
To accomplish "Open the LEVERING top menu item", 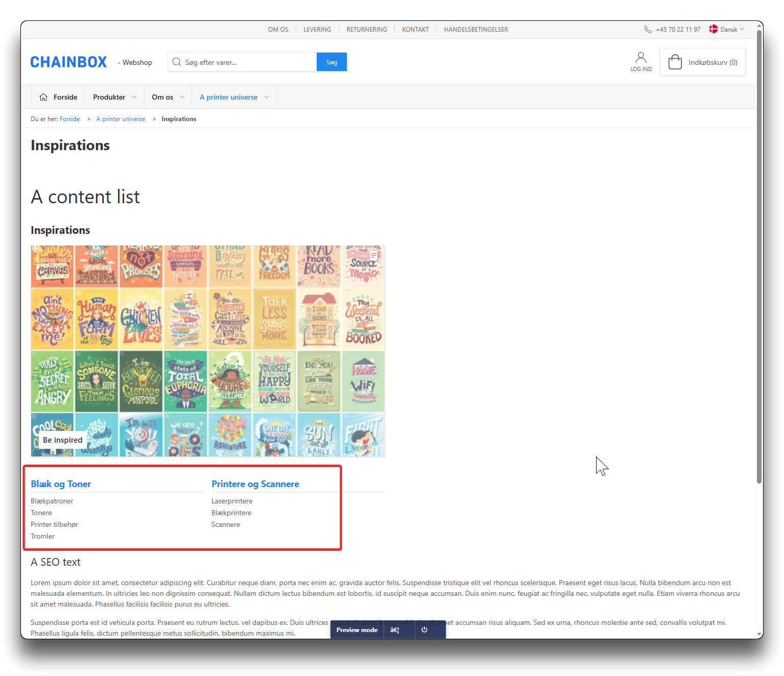I will coord(317,30).
